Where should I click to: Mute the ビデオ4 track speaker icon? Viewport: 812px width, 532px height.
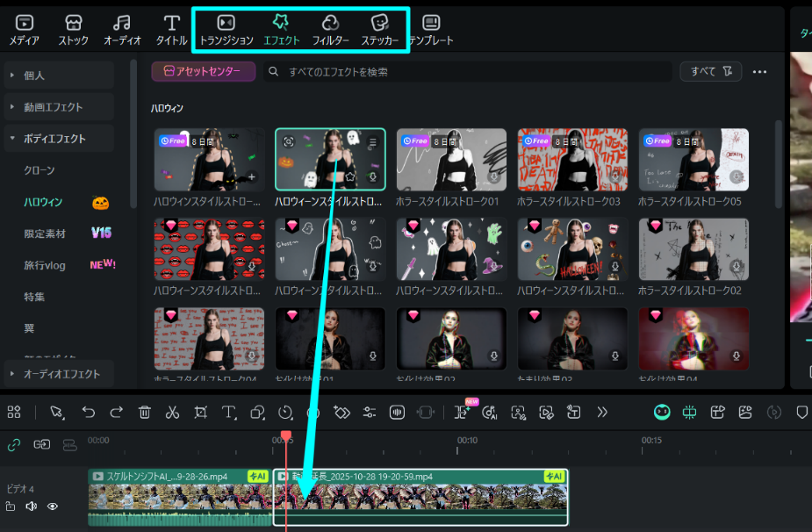32,506
